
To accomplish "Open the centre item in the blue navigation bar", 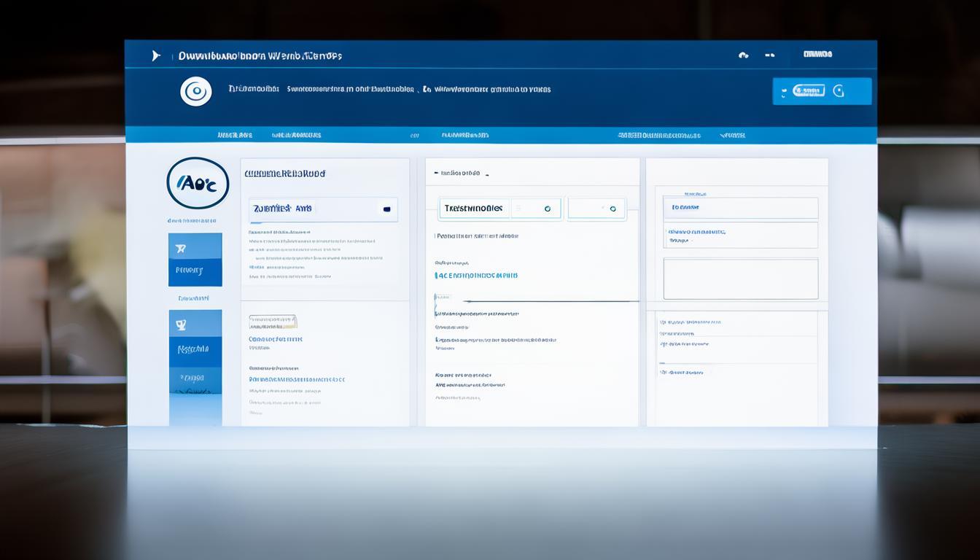I will coord(464,135).
